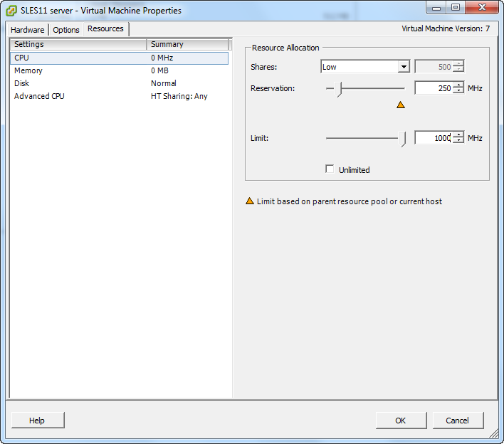
Task: Select the Memory settings row
Action: click(120, 70)
